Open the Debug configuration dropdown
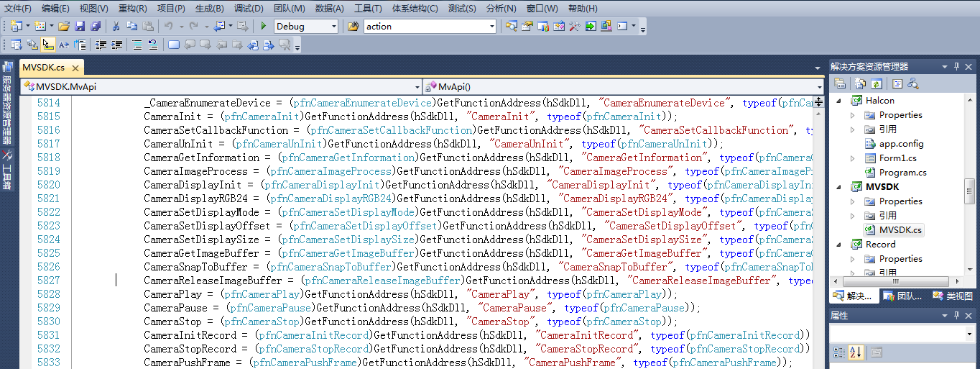980x369 pixels. (333, 27)
